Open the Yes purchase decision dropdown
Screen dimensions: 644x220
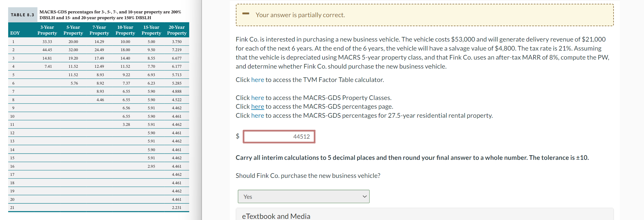(303, 196)
